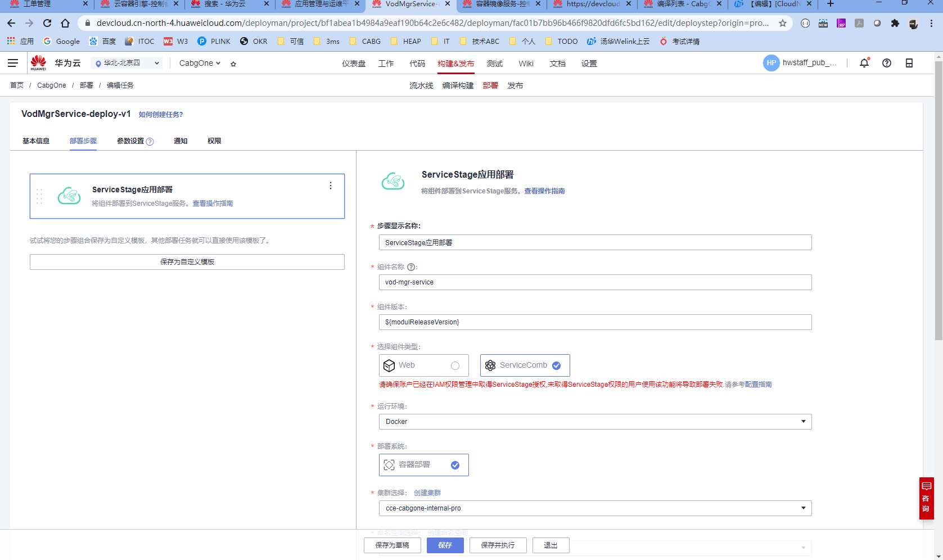The width and height of the screenshot is (943, 560).
Task: Open the 运行环境 Docker dropdown
Action: pyautogui.click(x=595, y=422)
